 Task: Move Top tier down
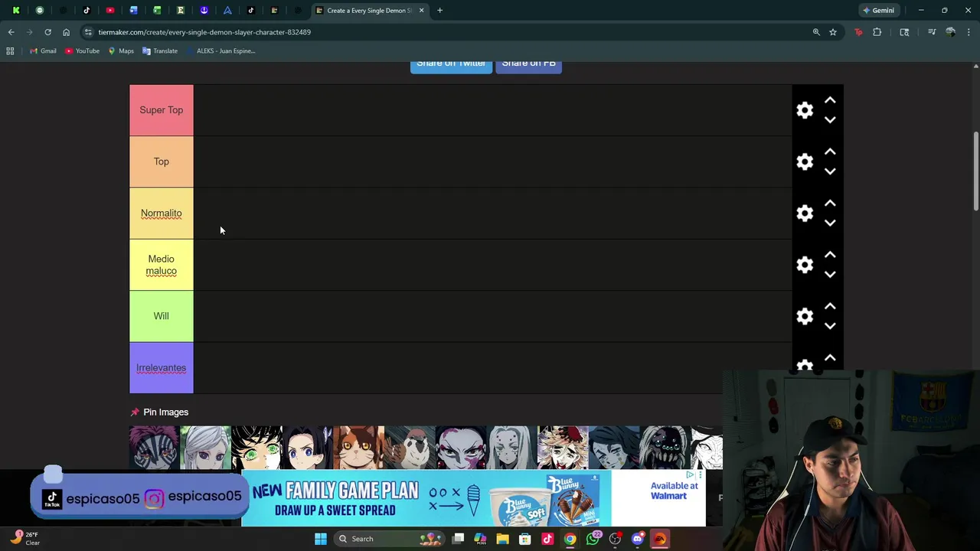point(830,171)
